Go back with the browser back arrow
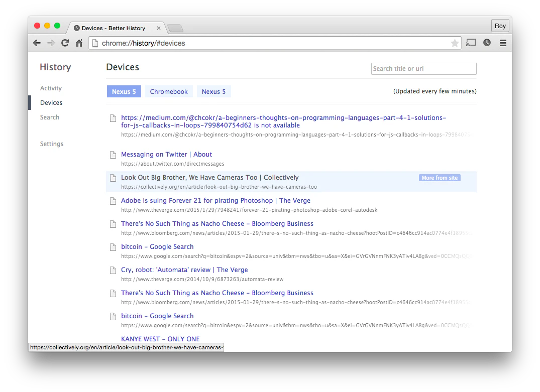Image resolution: width=540 pixels, height=392 pixels. point(37,43)
